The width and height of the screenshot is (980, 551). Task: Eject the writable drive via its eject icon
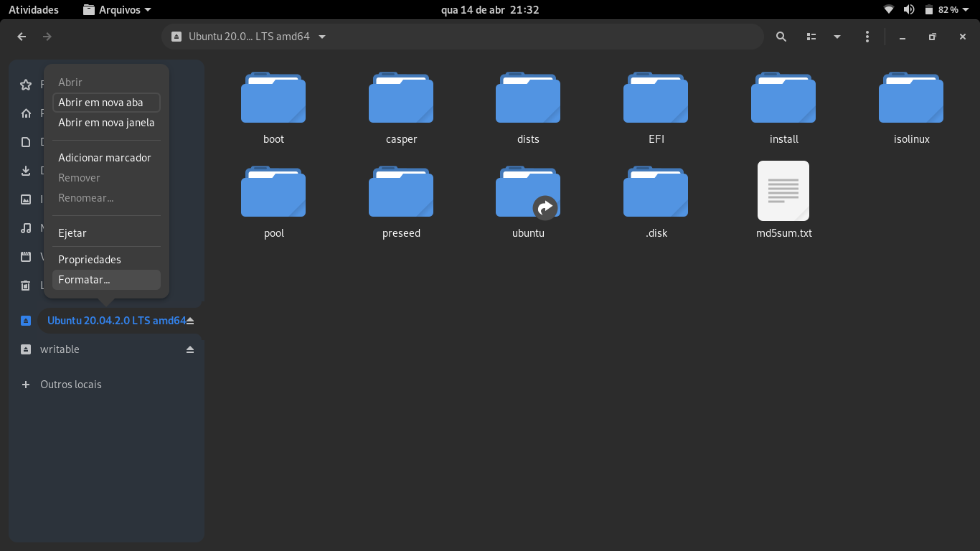pyautogui.click(x=190, y=349)
